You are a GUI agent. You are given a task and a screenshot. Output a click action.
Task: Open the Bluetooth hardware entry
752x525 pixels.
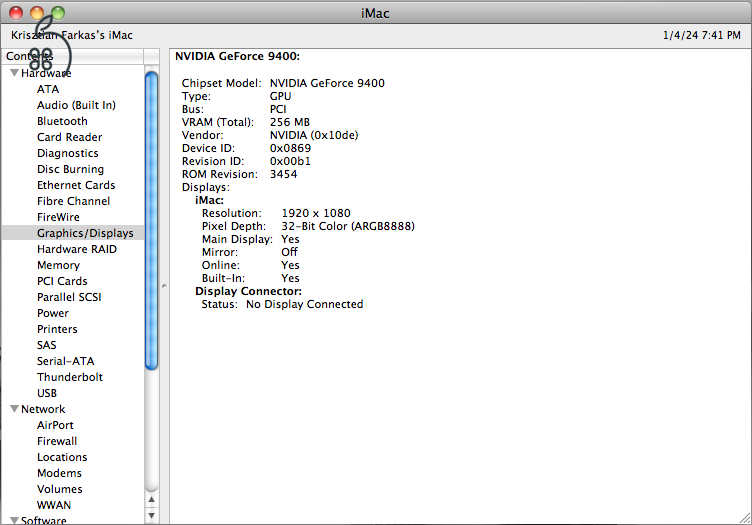point(62,121)
